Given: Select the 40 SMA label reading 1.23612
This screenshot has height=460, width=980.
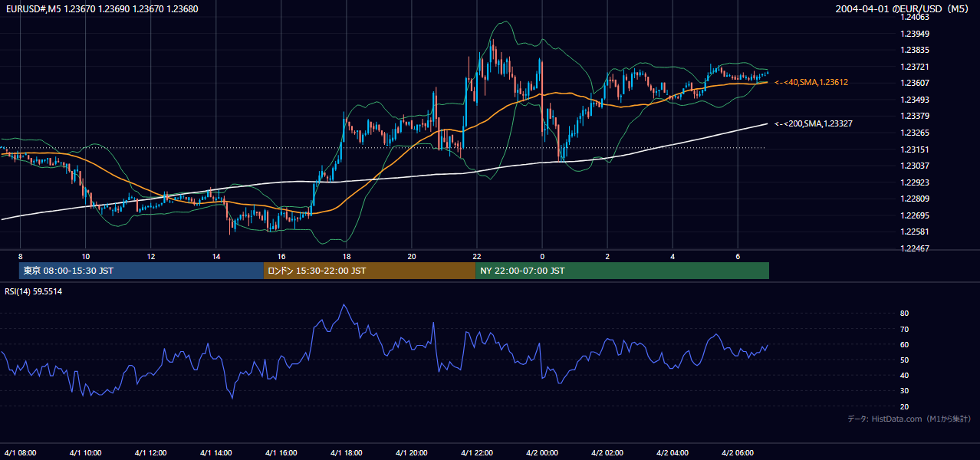Looking at the screenshot, I should 811,82.
